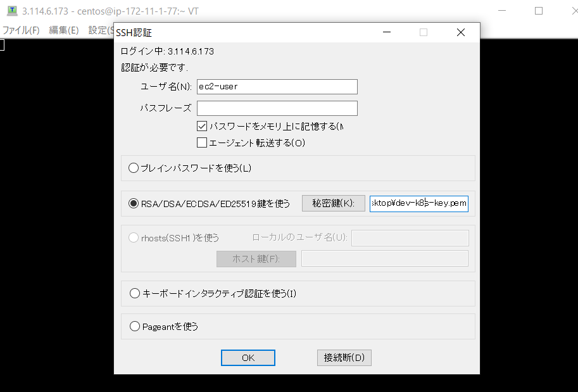Minimize the Tera Term main window
Viewport: 578px width, 392px height.
click(x=503, y=11)
